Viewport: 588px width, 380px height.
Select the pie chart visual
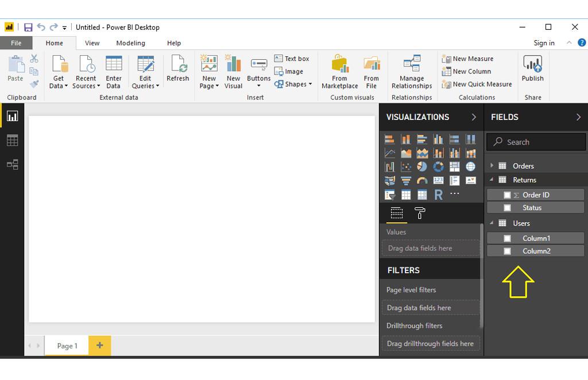click(422, 167)
